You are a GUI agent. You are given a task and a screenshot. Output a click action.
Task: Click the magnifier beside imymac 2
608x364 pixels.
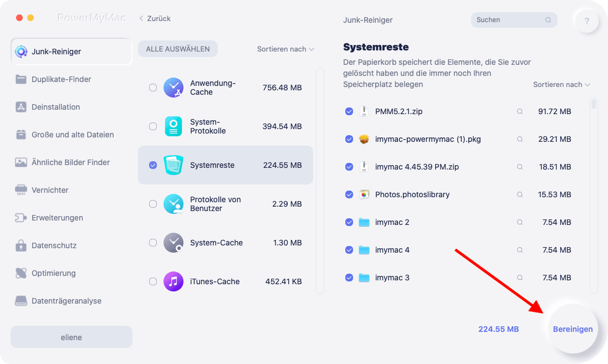click(x=519, y=223)
